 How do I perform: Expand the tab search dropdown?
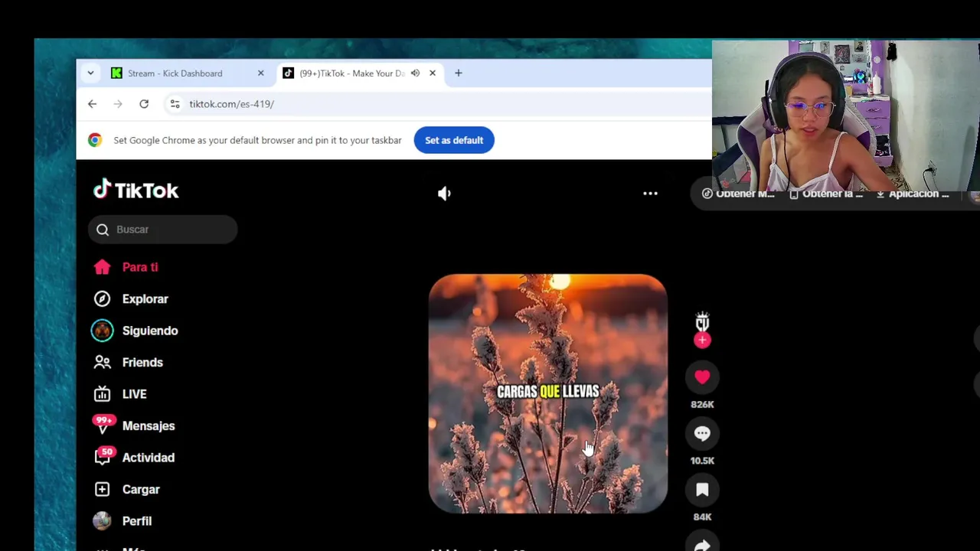point(90,73)
